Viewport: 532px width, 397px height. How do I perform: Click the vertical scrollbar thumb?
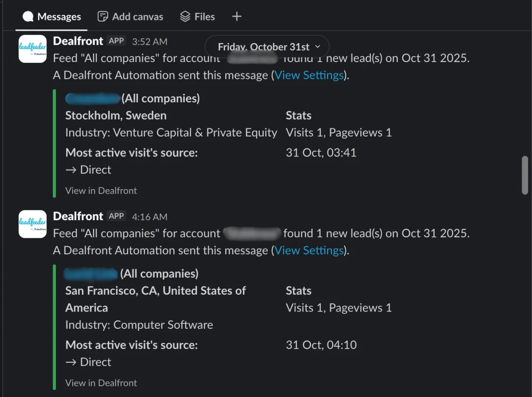click(x=525, y=175)
